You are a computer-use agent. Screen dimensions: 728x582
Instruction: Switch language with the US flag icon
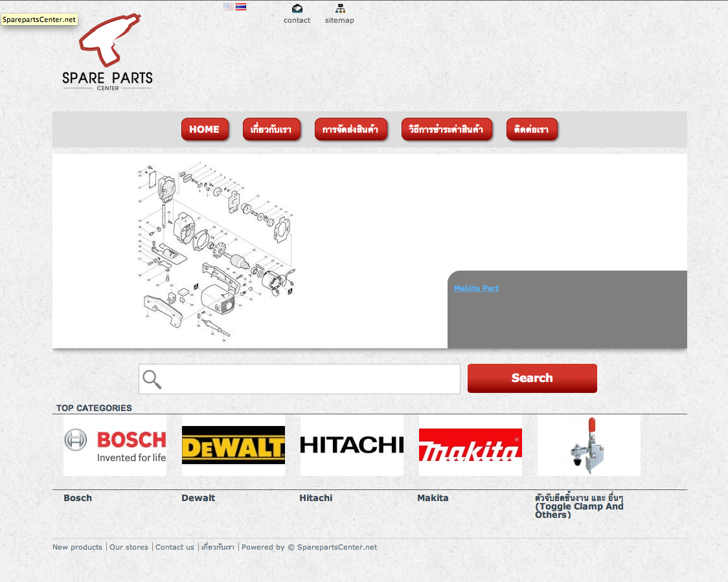tap(229, 6)
